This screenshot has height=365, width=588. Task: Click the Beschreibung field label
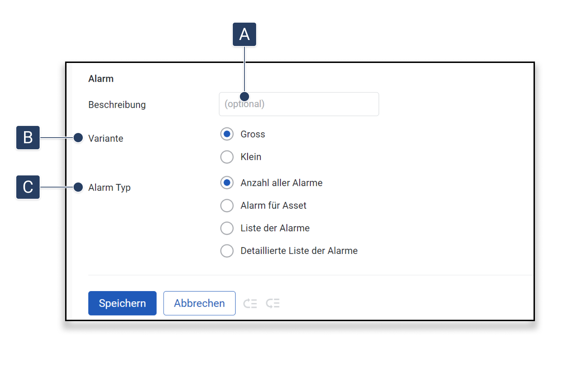click(117, 105)
